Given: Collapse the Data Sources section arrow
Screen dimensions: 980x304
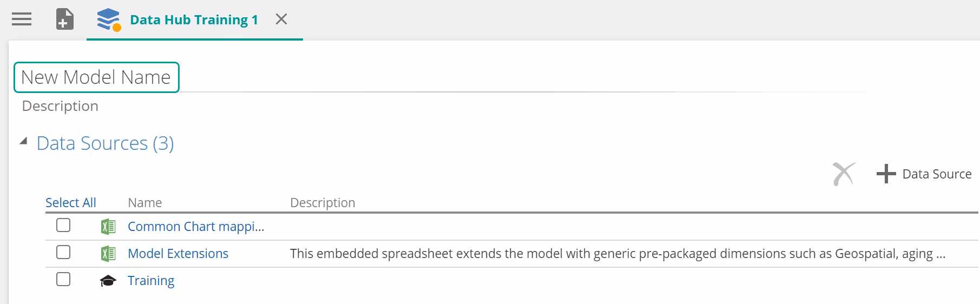Looking at the screenshot, I should point(23,142).
